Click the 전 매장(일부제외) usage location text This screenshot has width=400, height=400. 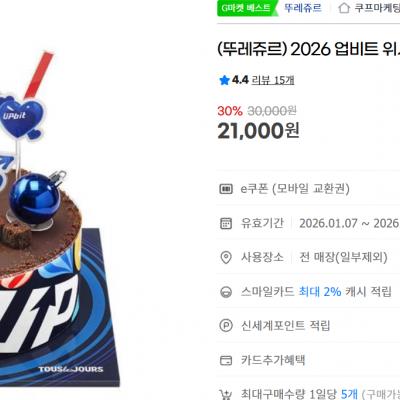coord(343,257)
